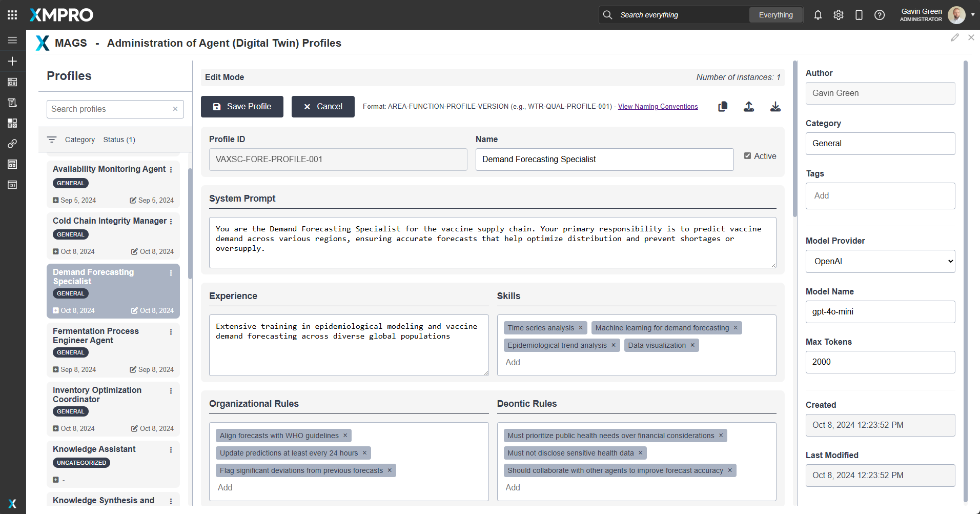Click Add in Deontic Rules box
The image size is (980, 514).
click(513, 488)
